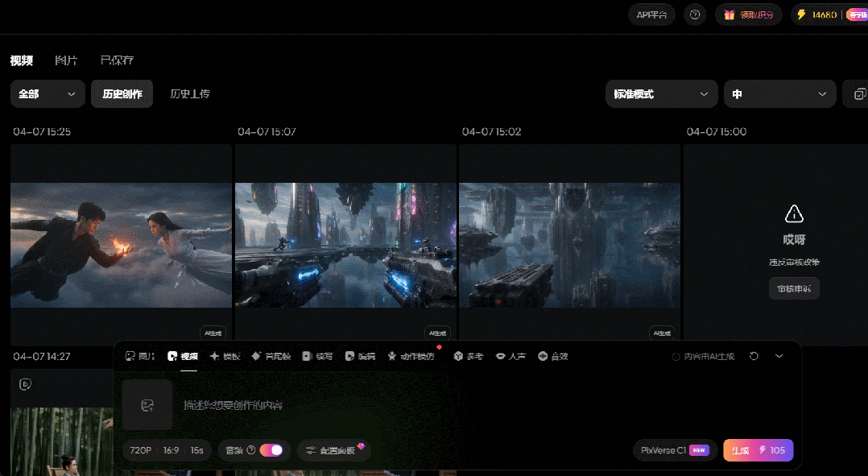Click the 审核申诉 appeal button
The image size is (868, 476).
point(794,289)
